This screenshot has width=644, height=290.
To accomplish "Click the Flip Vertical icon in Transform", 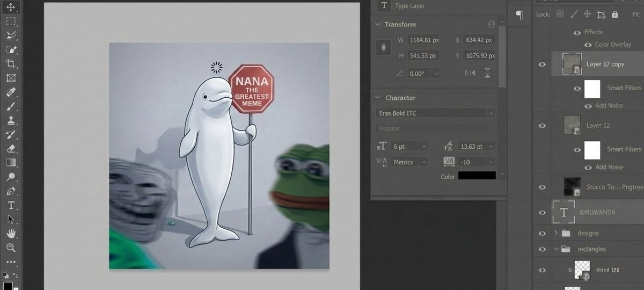I will coord(488,73).
